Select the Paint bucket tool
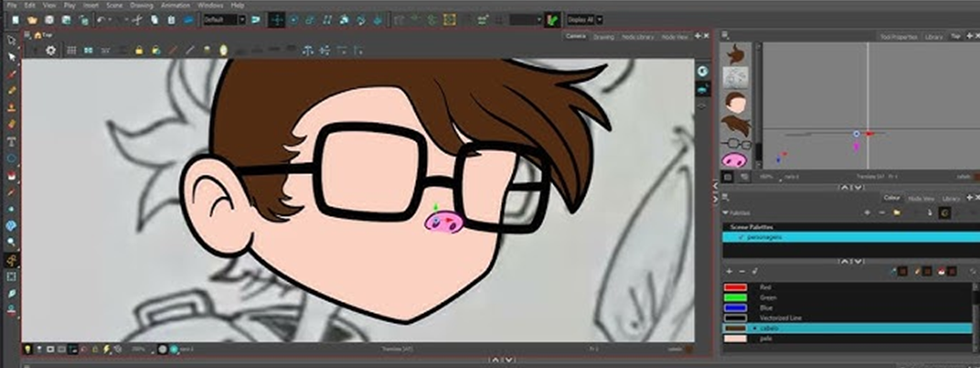The image size is (980, 368). 11,175
